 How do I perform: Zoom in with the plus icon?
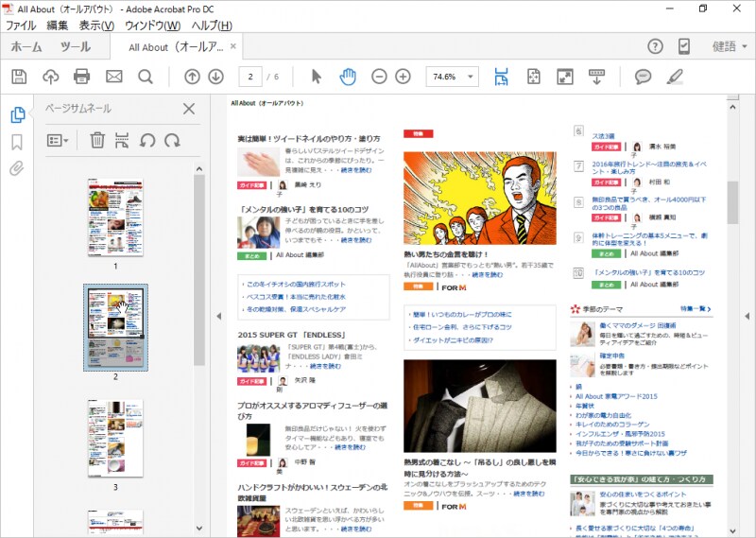404,77
